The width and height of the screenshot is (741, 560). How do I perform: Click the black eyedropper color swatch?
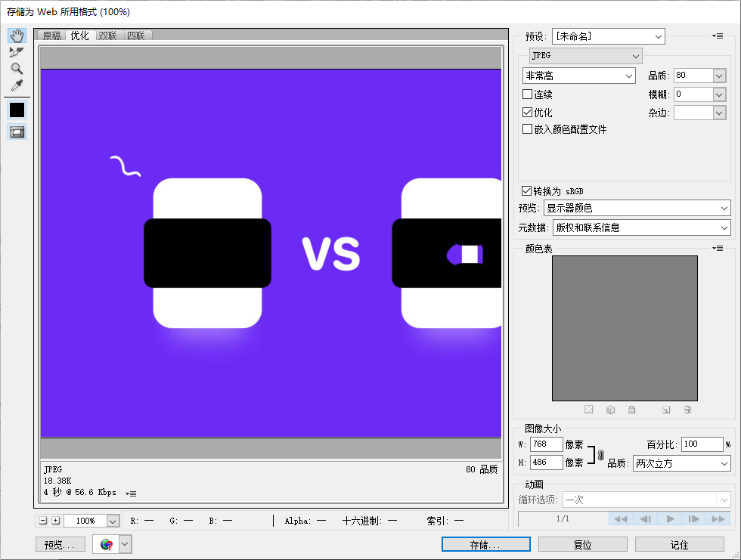point(17,110)
